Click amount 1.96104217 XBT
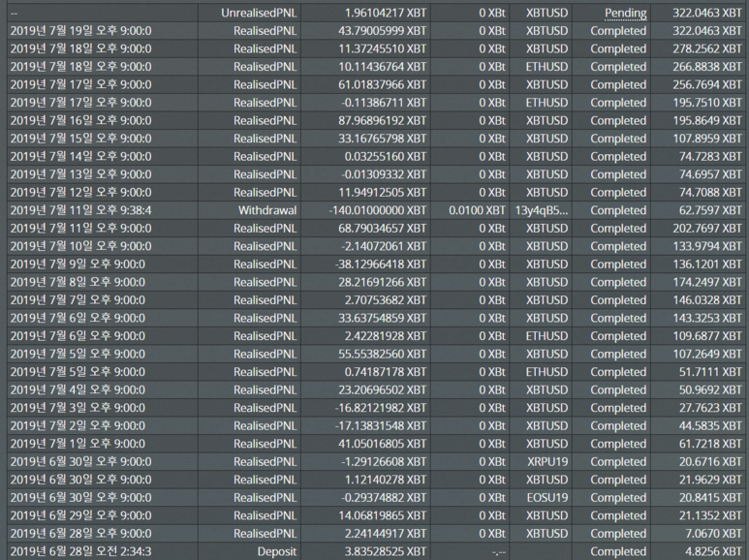Screen dimensions: 749x560 386,13
